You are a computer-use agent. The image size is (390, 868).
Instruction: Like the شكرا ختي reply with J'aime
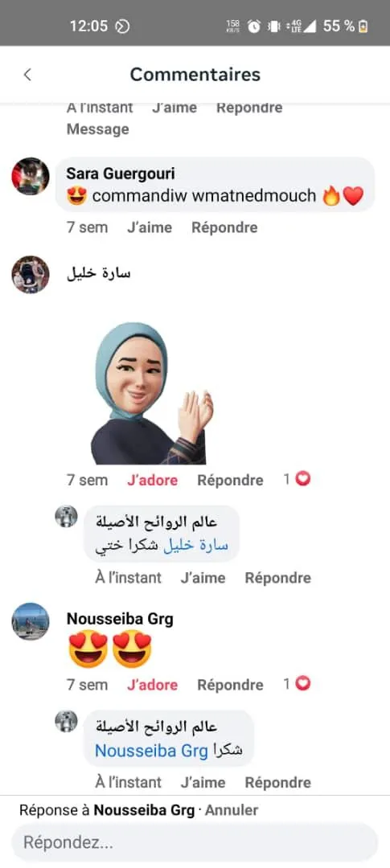pos(203,578)
